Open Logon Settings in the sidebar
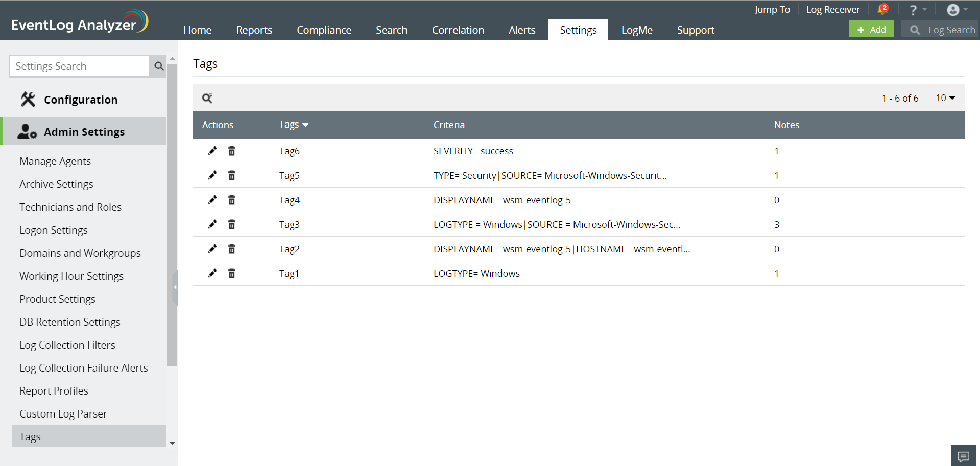Viewport: 980px width, 466px height. tap(54, 230)
